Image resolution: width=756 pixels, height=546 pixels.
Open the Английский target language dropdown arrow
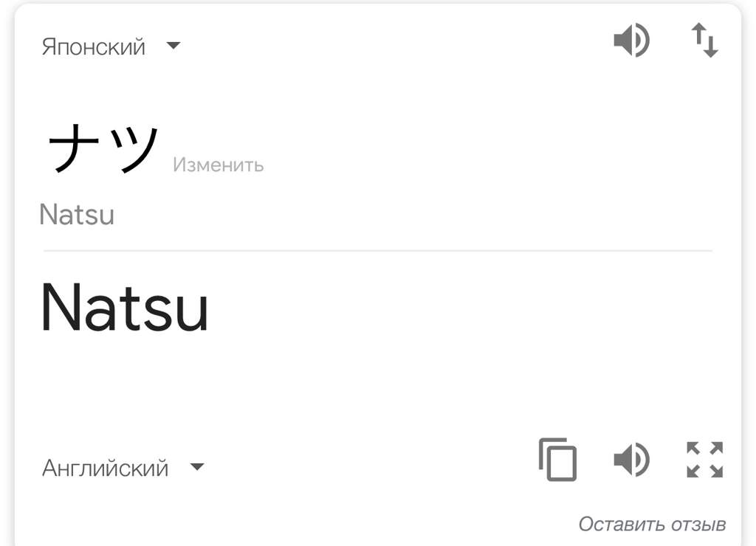point(197,466)
